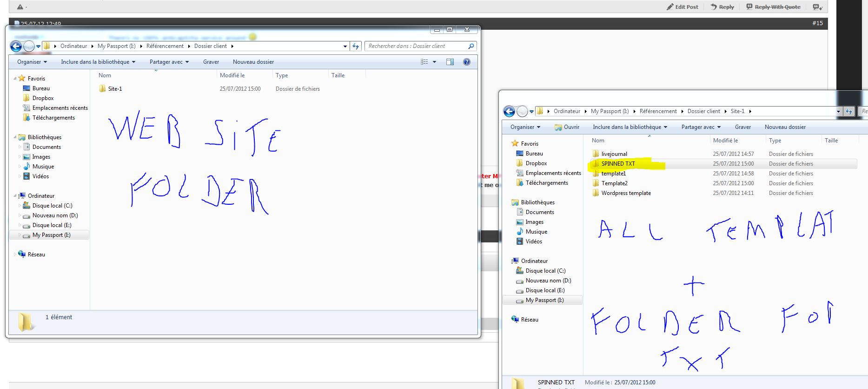Open Documents library in Dossier client sidebar
Image resolution: width=868 pixels, height=389 pixels.
tap(42, 147)
